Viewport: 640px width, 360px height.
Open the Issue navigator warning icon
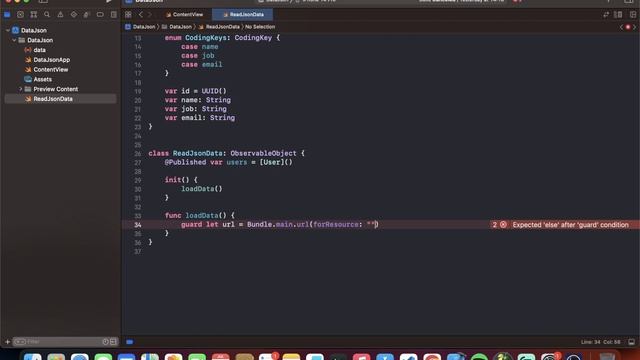60,15
